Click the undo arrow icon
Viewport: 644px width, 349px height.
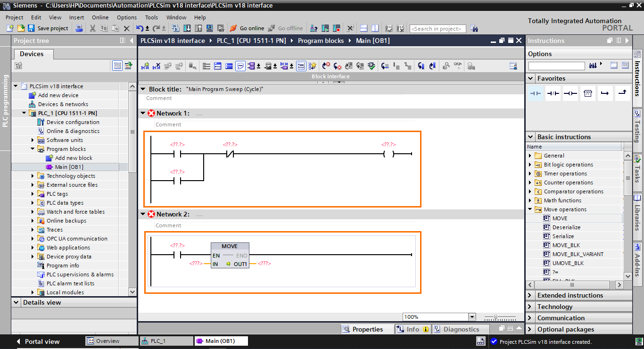[x=140, y=28]
